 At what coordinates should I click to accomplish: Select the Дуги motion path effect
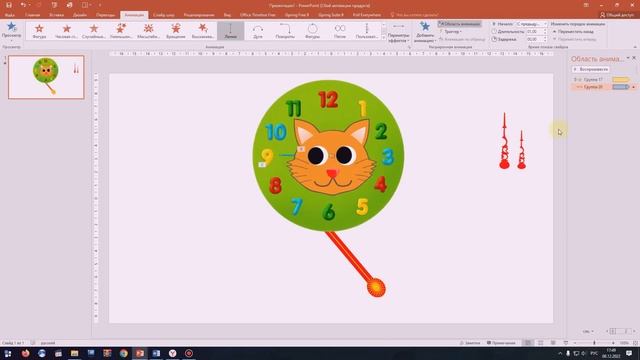(x=258, y=31)
